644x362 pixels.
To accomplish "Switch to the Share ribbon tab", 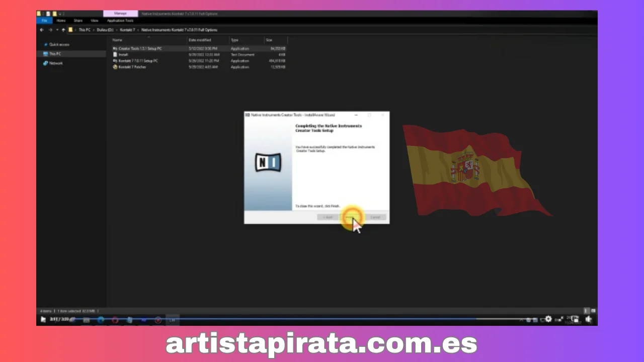I will (x=78, y=21).
